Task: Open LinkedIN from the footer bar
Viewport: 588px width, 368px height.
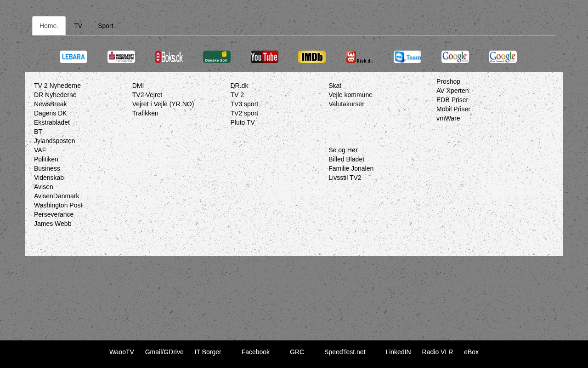Action: tap(398, 352)
